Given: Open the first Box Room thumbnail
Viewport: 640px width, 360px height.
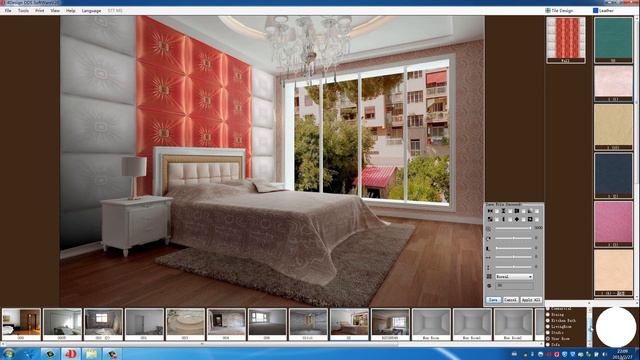Looking at the screenshot, I should pos(431,324).
